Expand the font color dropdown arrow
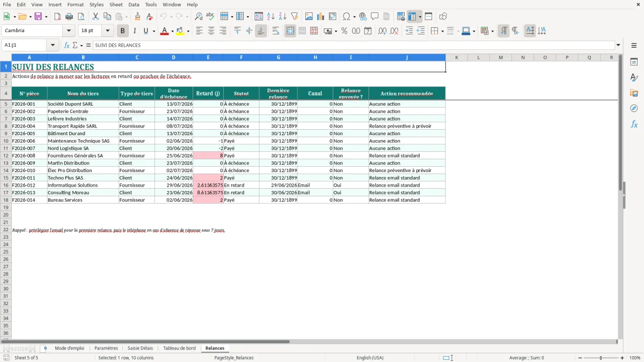Viewport: 644px width, 362px height. pos(172,31)
